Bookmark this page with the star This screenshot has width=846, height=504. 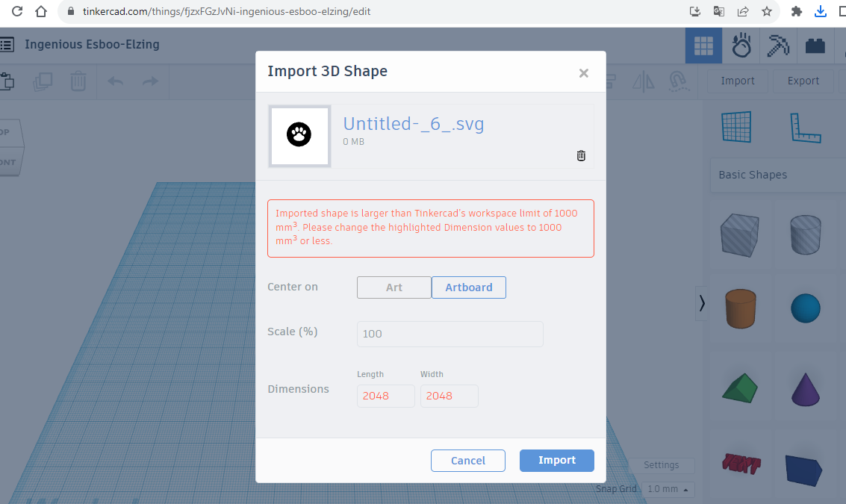click(767, 11)
